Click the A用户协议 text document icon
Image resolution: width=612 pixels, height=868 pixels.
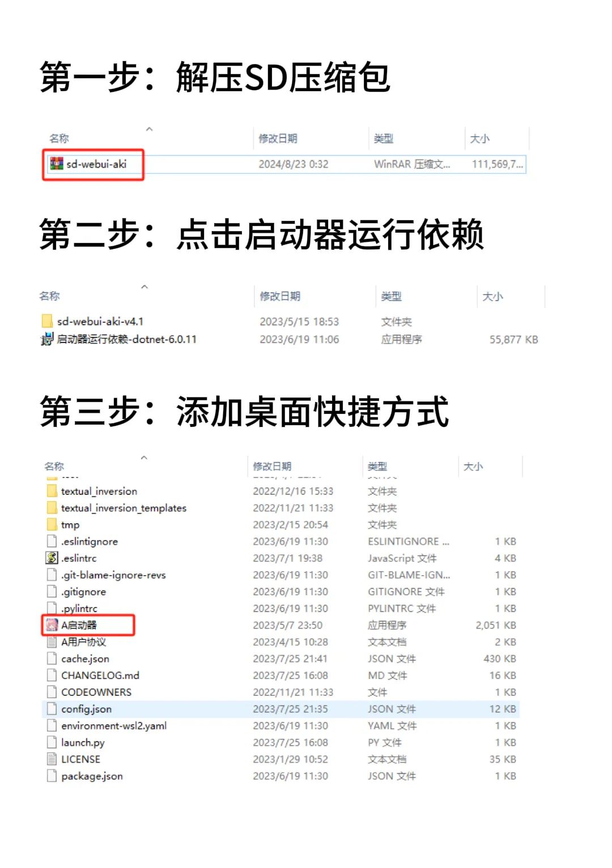[x=52, y=642]
